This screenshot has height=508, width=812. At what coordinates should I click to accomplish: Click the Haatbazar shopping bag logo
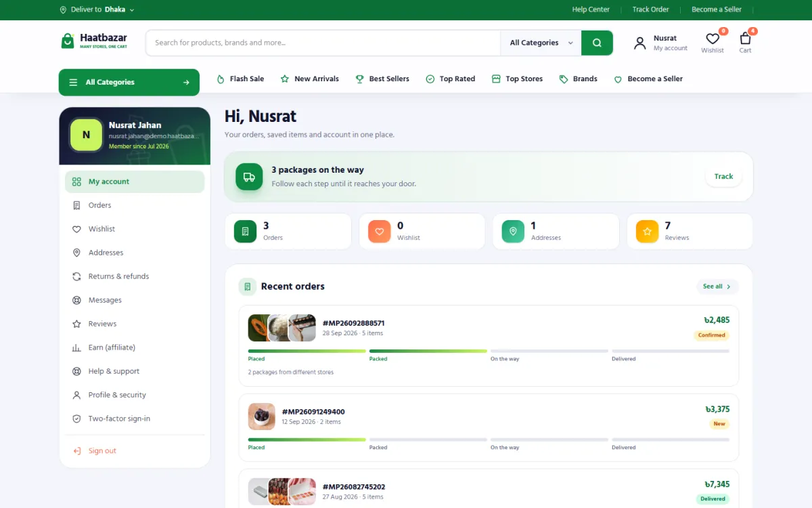(68, 41)
